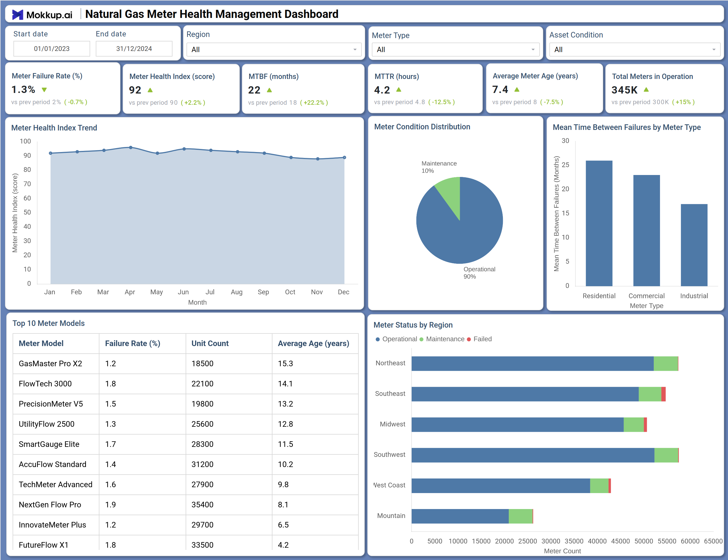Image resolution: width=728 pixels, height=560 pixels.
Task: Click the June data point on health trend
Action: (x=184, y=149)
